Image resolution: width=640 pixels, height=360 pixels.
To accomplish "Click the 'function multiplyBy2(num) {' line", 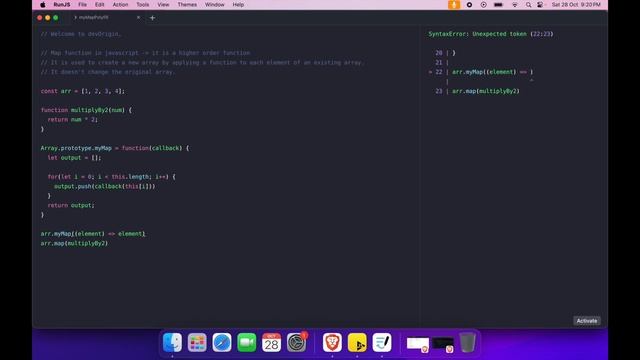I will pos(86,110).
